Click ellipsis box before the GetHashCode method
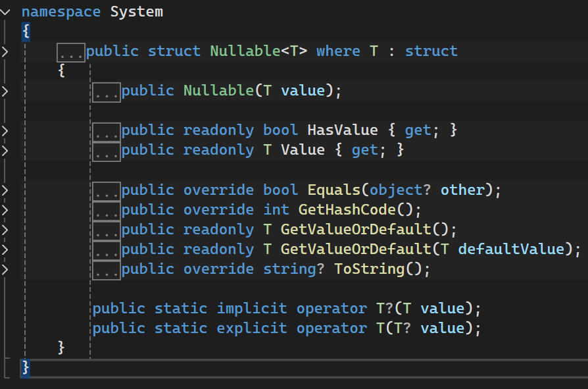Screen dimensions: 588x389 tap(107, 211)
